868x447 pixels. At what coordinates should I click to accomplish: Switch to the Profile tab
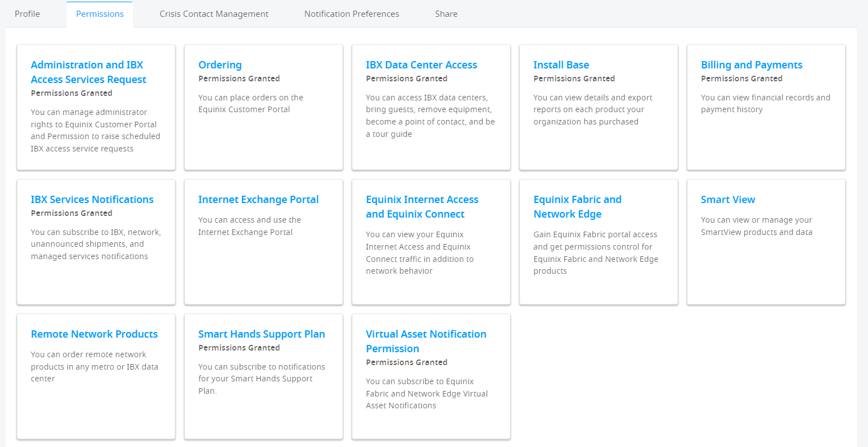click(27, 14)
